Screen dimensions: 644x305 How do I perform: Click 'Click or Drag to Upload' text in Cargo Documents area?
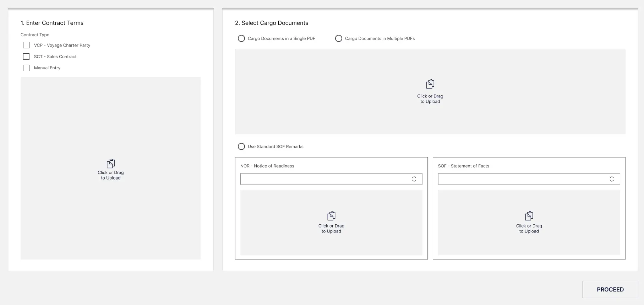point(430,99)
